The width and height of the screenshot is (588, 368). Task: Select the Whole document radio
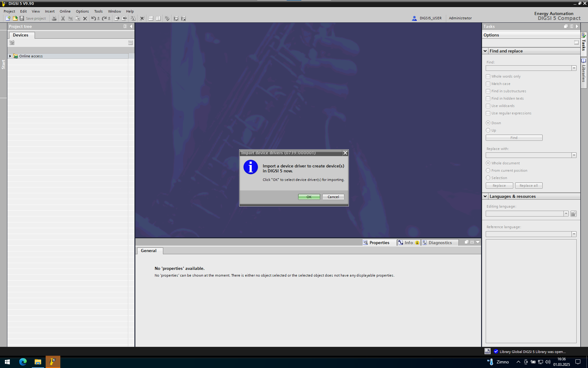[x=488, y=163]
